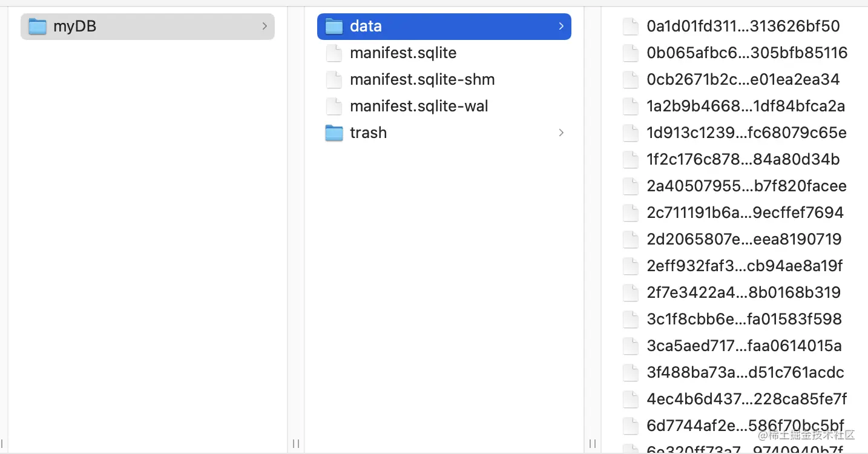Expand the data folder chevron
Screen dimensions: 868x454
pyautogui.click(x=561, y=27)
